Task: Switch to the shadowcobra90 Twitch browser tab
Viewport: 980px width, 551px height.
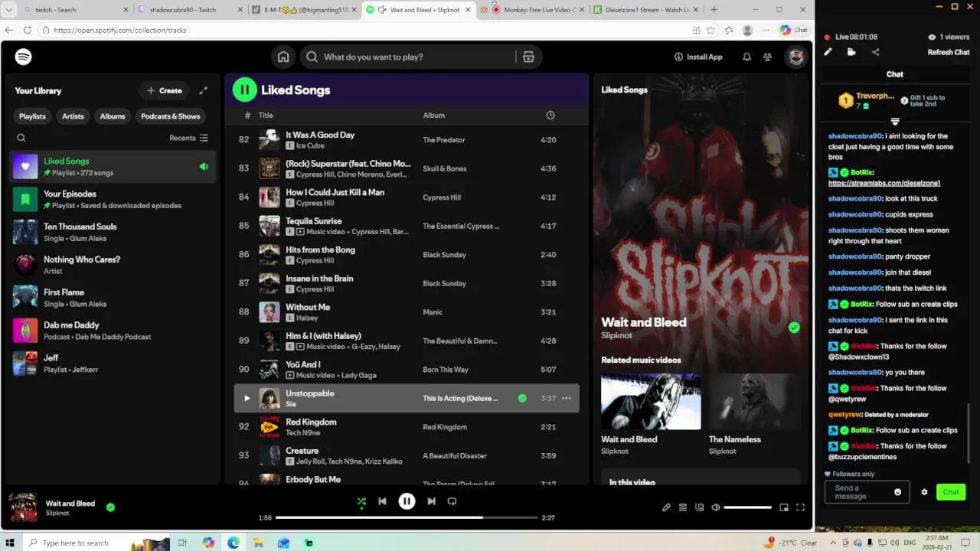Action: tap(188, 10)
